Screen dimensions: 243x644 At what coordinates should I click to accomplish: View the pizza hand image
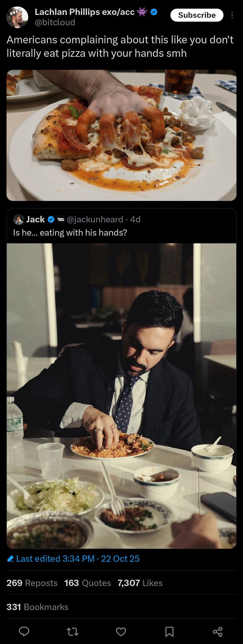pyautogui.click(x=122, y=135)
